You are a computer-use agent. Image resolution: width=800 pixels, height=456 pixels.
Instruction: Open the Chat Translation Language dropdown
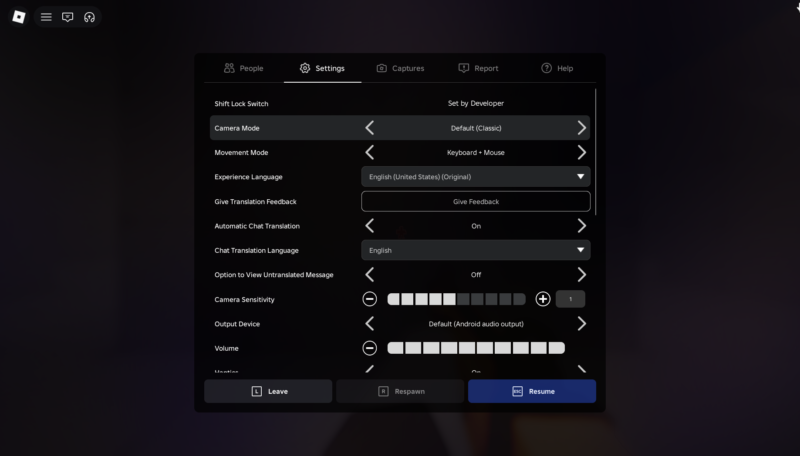(476, 250)
